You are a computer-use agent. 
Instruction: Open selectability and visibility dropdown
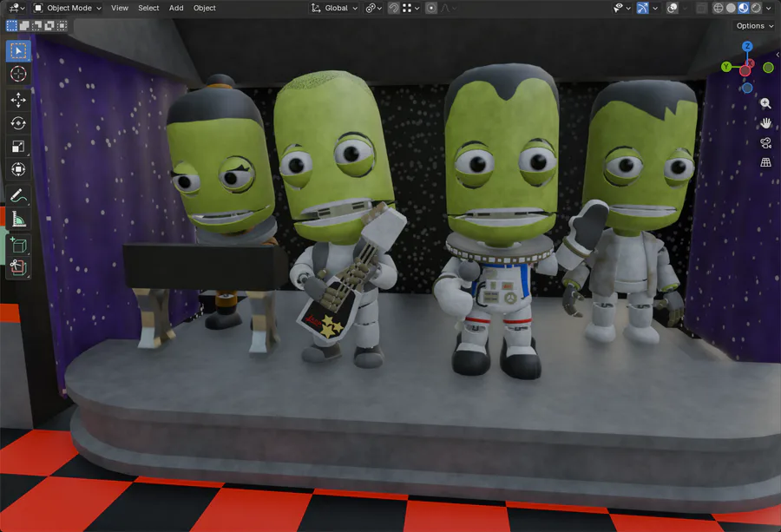point(621,8)
